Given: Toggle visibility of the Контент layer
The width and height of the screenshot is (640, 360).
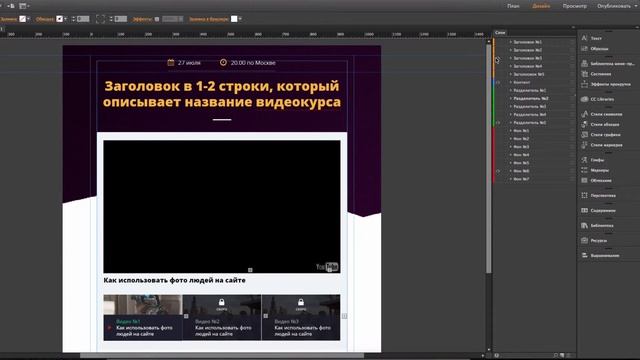Looking at the screenshot, I should (498, 82).
